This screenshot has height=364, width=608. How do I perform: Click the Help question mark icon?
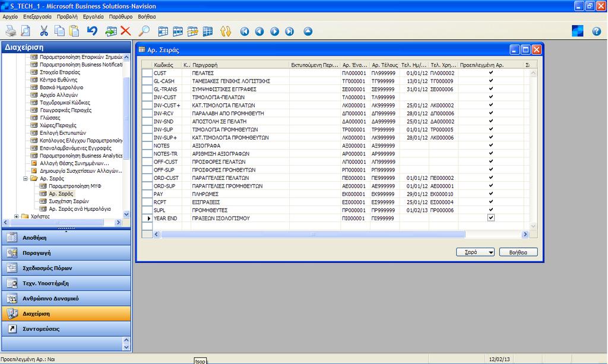[596, 31]
